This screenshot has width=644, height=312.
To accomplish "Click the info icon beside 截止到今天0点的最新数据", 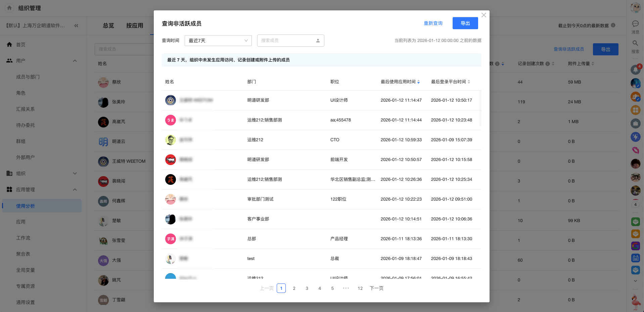I will coord(613,25).
